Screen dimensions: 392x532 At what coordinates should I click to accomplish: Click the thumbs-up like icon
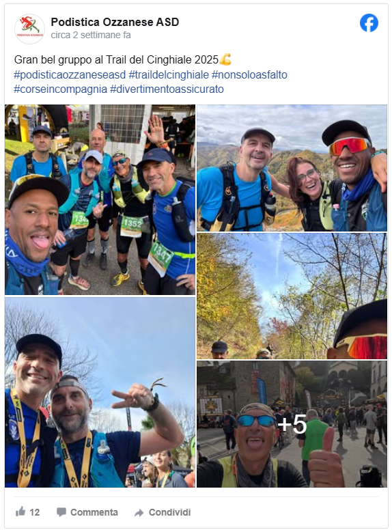click(20, 512)
